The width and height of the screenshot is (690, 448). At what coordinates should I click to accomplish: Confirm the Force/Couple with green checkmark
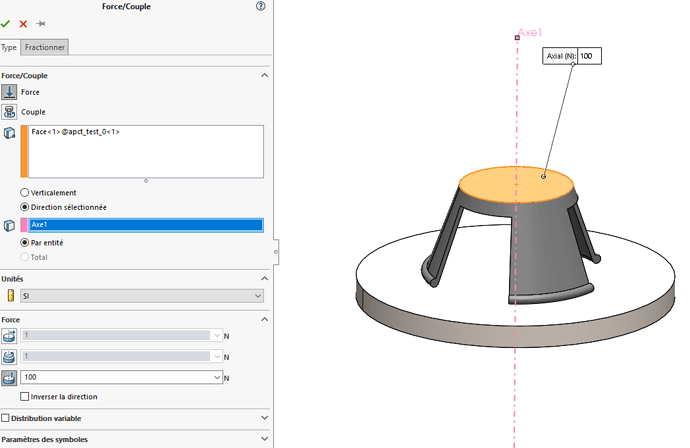(5, 24)
